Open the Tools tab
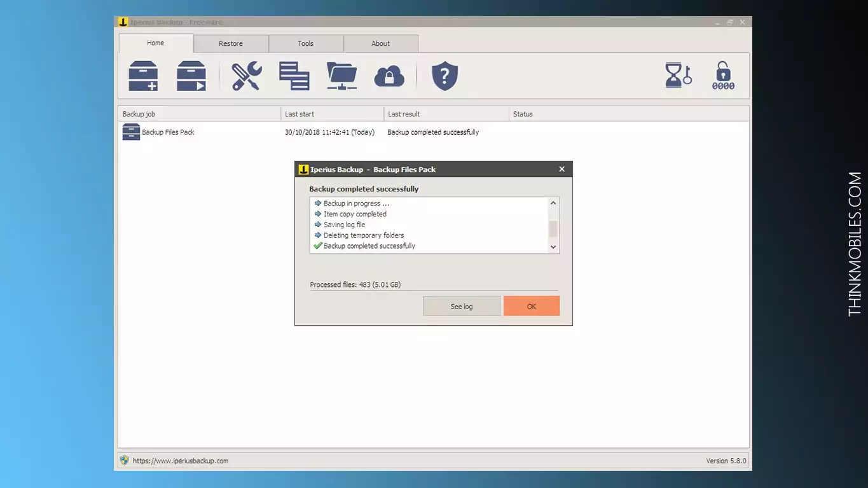Screen dimensions: 868x488 pyautogui.click(x=306, y=44)
